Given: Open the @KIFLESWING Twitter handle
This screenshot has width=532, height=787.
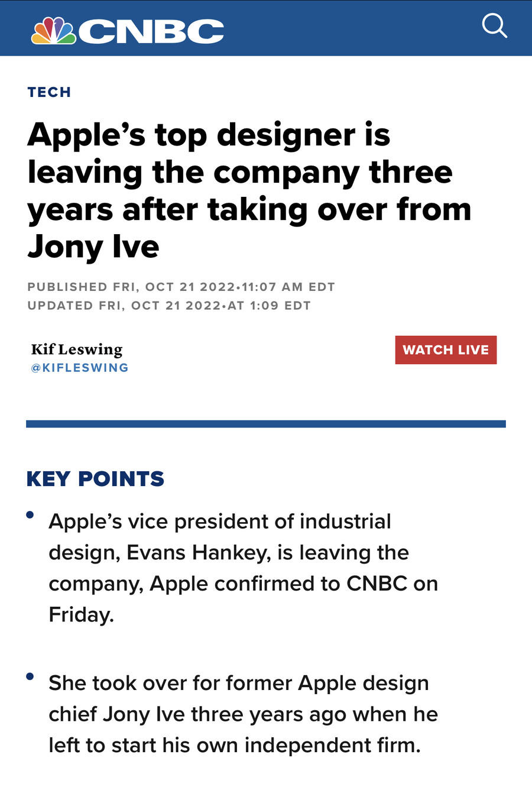Looking at the screenshot, I should (80, 368).
